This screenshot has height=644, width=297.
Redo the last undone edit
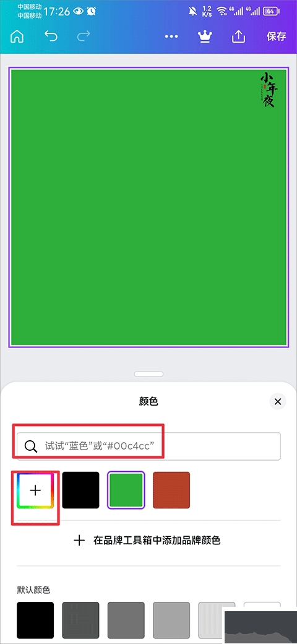pos(84,37)
